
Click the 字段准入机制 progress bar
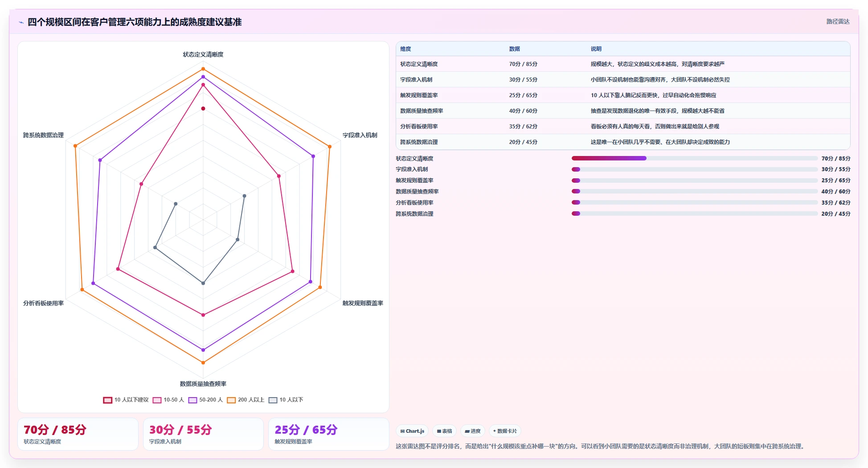point(695,169)
